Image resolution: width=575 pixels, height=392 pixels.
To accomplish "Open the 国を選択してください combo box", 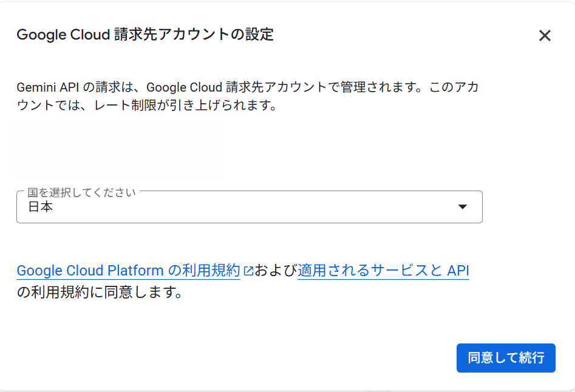I will (249, 207).
